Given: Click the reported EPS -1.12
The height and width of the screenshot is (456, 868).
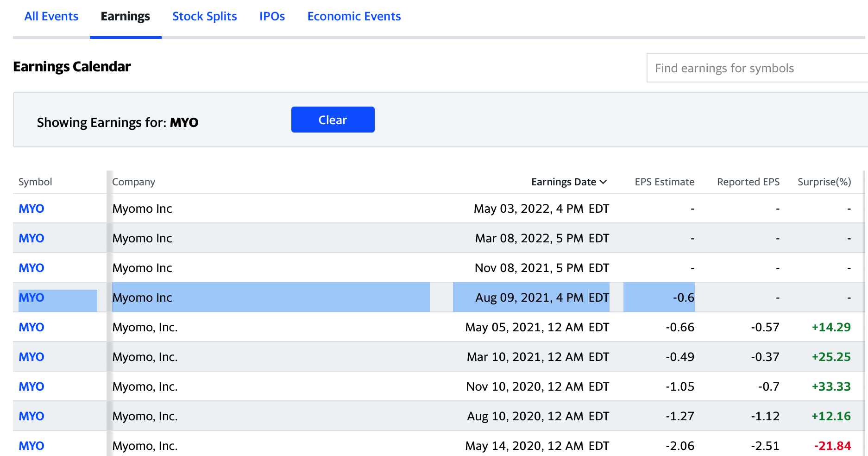Looking at the screenshot, I should tap(765, 416).
